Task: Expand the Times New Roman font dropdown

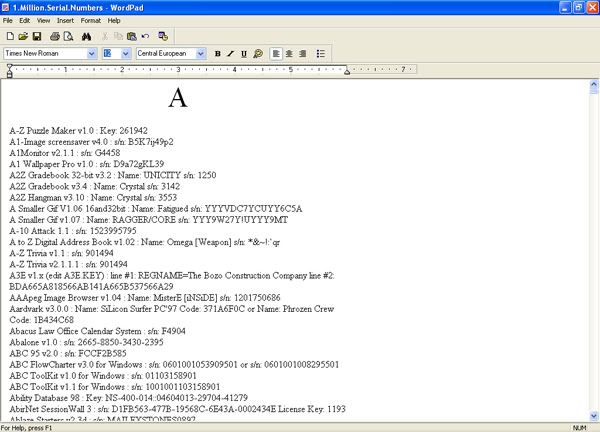Action: 91,54
